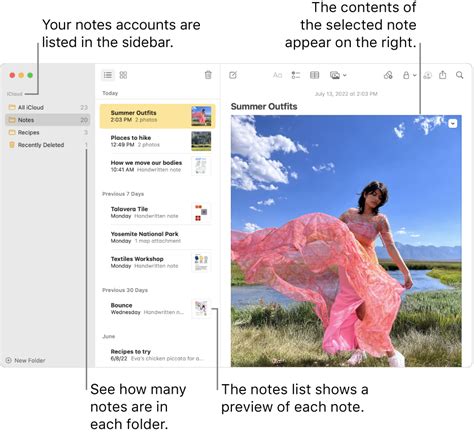
Task: Click the Places to hike thumbnail
Action: [x=201, y=141]
